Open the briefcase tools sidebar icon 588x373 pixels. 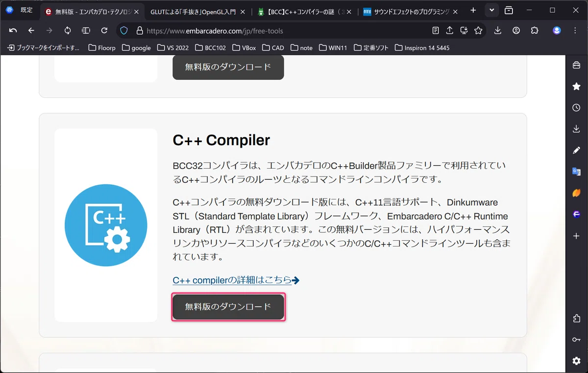coord(576,65)
